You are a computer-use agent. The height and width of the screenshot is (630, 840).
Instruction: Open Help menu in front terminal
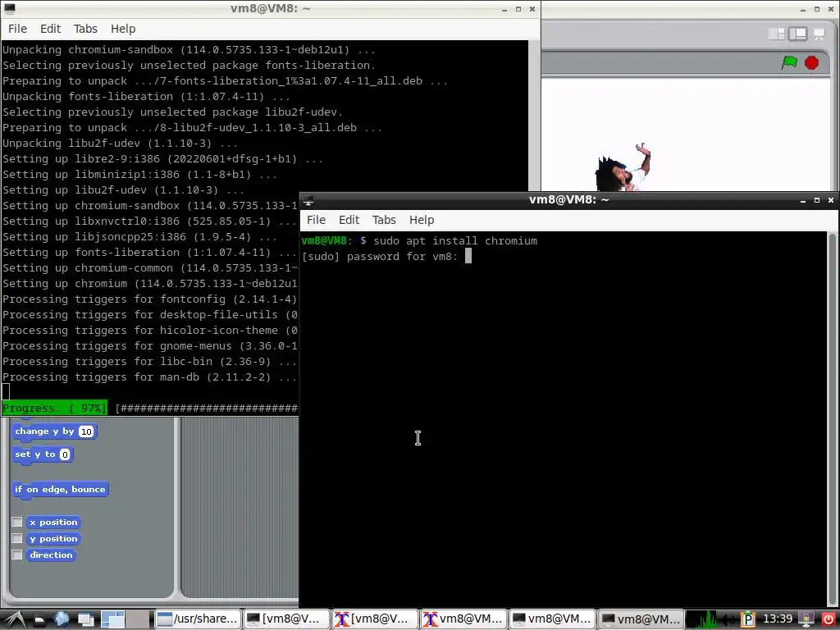(x=422, y=220)
